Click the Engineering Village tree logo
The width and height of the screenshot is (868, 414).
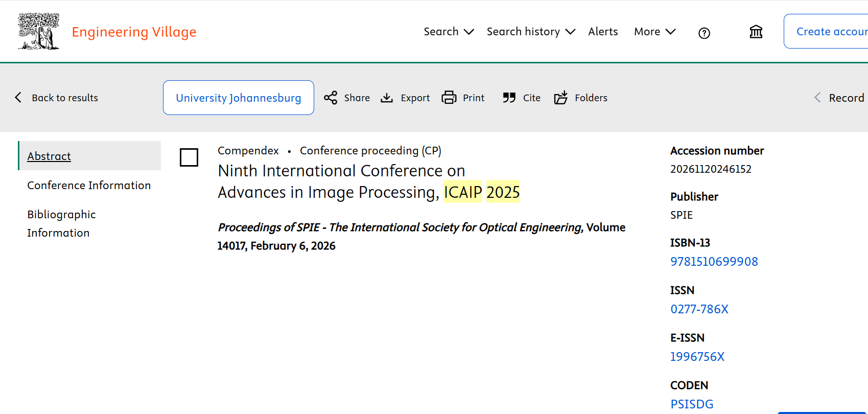point(39,31)
